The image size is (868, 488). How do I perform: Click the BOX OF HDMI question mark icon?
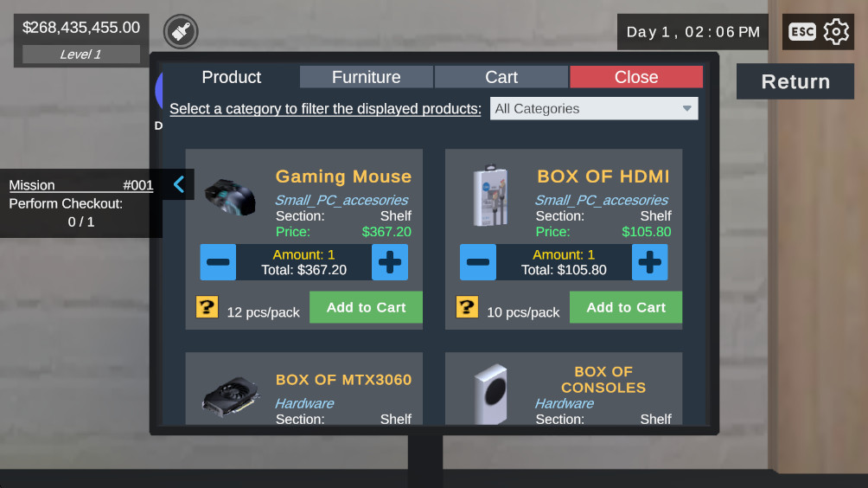tap(467, 307)
